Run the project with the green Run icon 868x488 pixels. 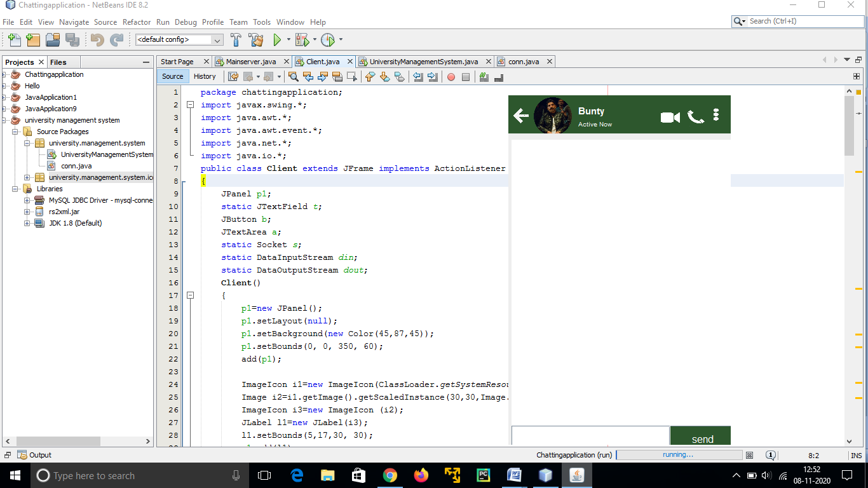click(276, 39)
